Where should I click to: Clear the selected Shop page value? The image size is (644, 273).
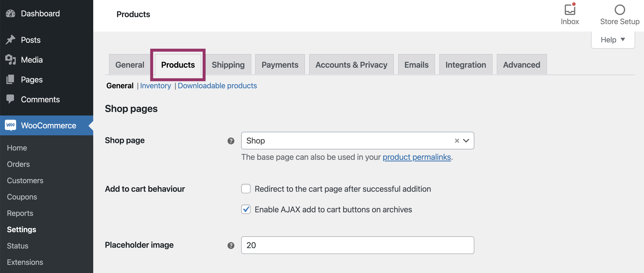[x=457, y=141]
